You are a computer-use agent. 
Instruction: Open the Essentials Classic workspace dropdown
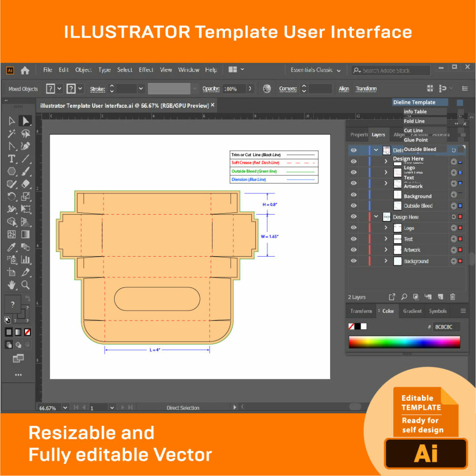(316, 69)
